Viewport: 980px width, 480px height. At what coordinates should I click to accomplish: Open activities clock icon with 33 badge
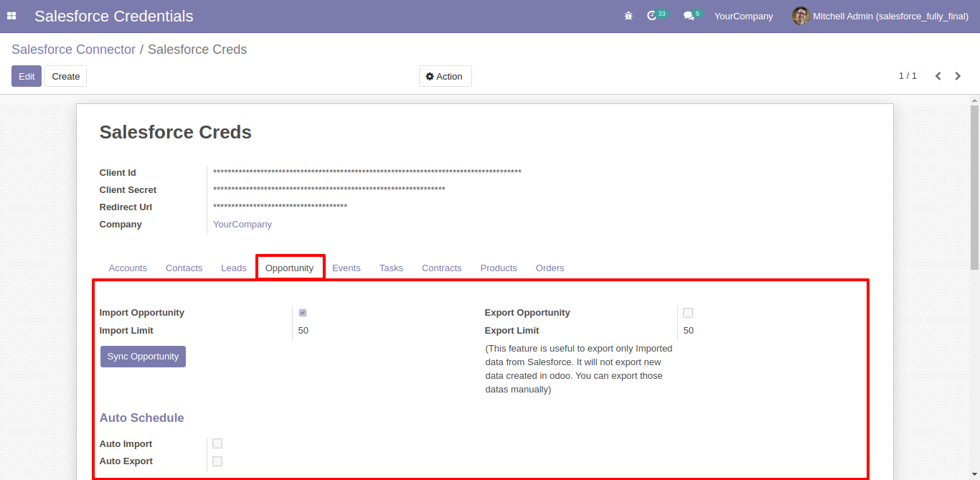click(x=656, y=15)
